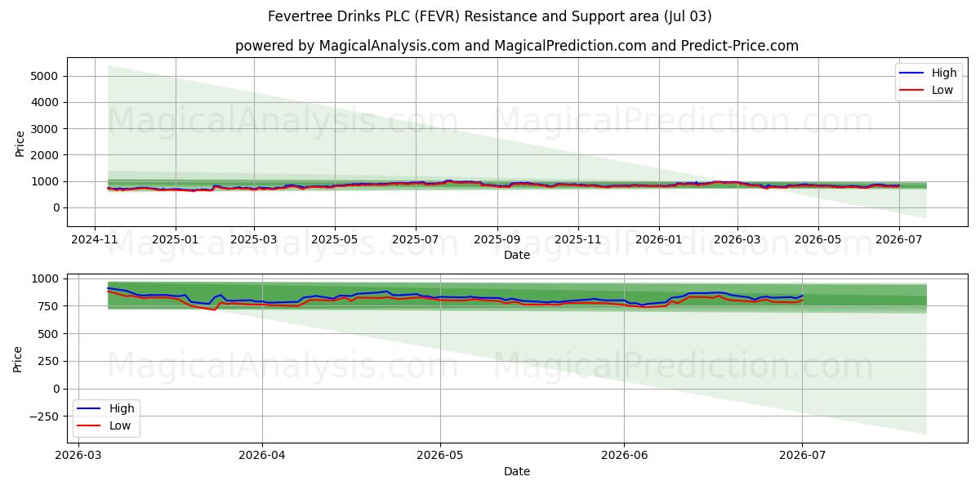The width and height of the screenshot is (980, 490).
Task: Click the '−250' tick on the lower y-axis
Action: coord(42,416)
